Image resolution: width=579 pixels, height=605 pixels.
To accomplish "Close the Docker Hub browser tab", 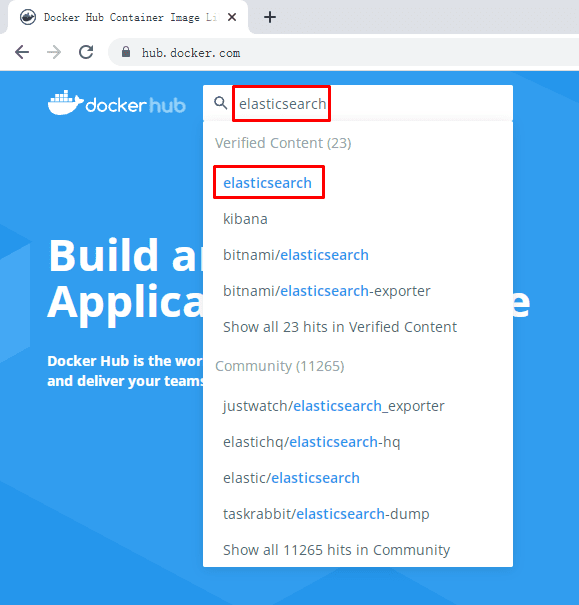I will pyautogui.click(x=232, y=17).
